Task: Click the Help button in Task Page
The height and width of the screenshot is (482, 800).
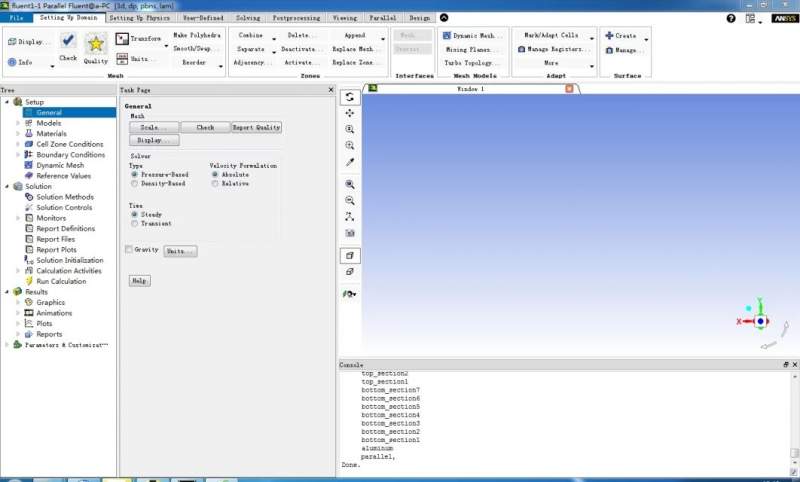Action: point(139,281)
